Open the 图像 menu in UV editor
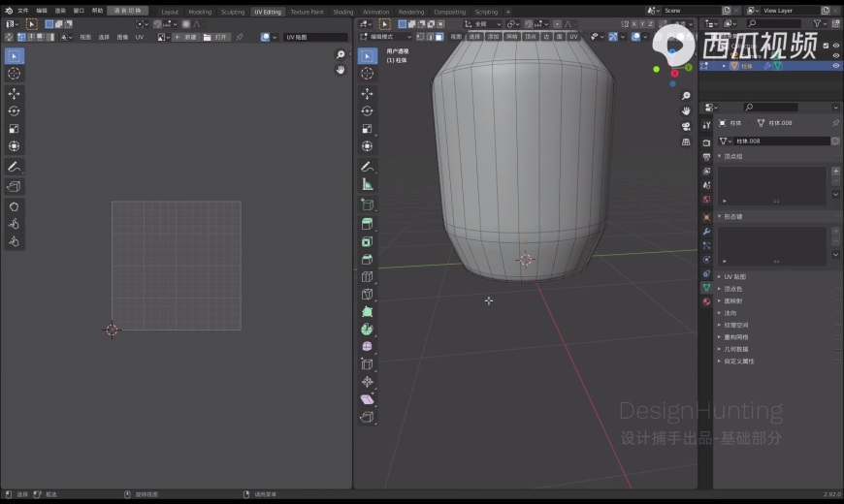Image resolution: width=844 pixels, height=504 pixels. [x=122, y=37]
